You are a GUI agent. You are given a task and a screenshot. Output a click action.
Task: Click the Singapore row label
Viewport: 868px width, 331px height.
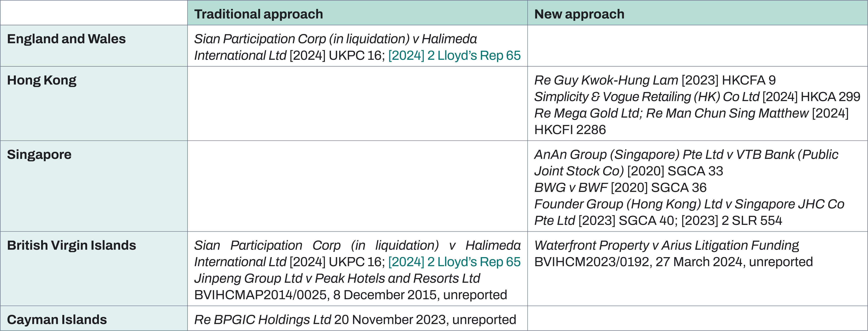point(39,155)
